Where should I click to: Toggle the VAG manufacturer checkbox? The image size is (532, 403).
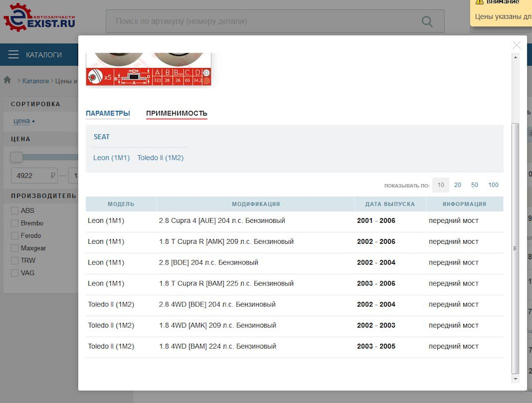coord(14,273)
